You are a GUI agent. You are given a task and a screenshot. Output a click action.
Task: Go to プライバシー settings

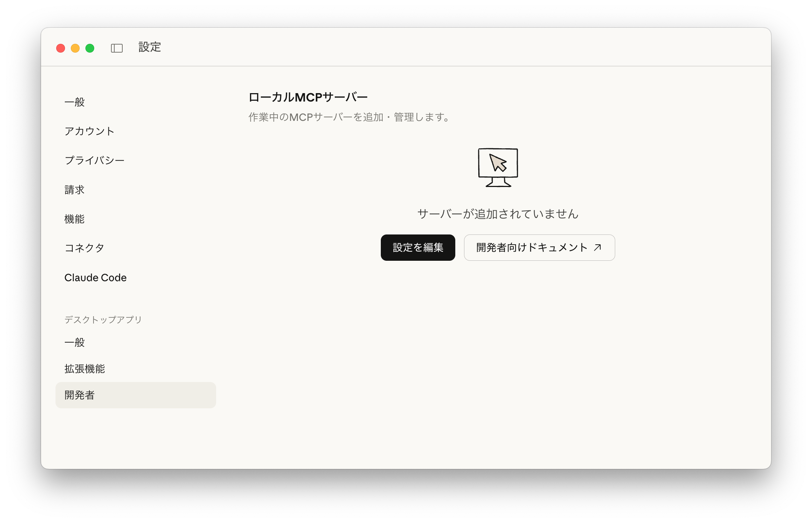pyautogui.click(x=95, y=160)
